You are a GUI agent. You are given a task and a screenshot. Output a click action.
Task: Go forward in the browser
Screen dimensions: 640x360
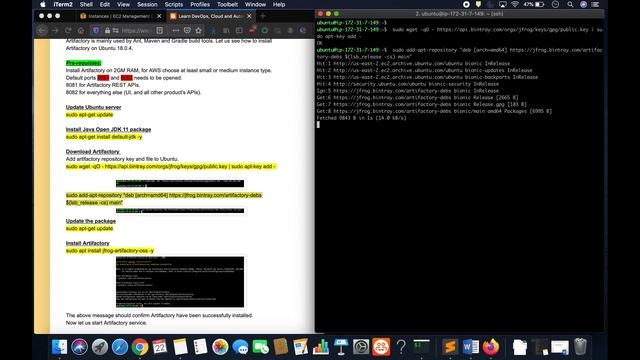click(55, 31)
